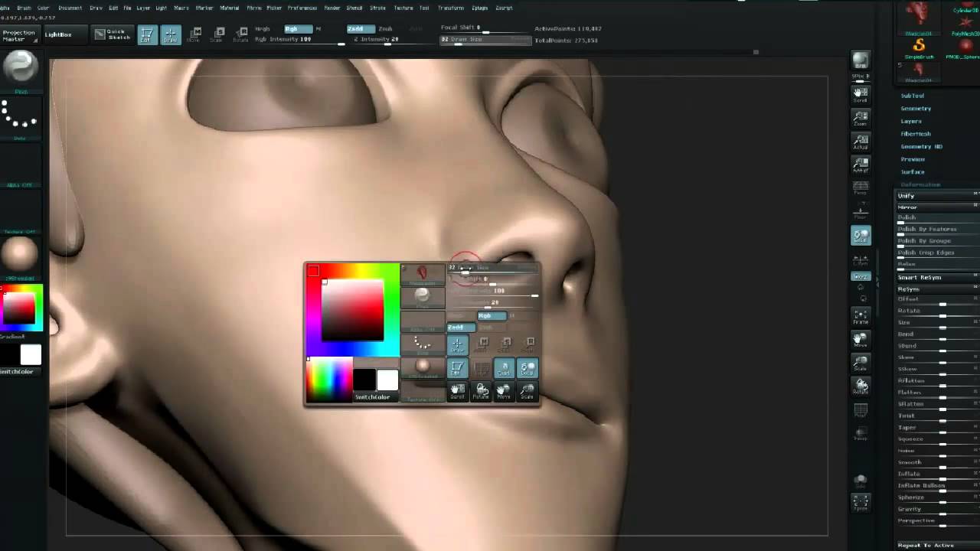980x551 pixels.
Task: Select the Draw mode icon in the top toolbar
Action: 170,34
